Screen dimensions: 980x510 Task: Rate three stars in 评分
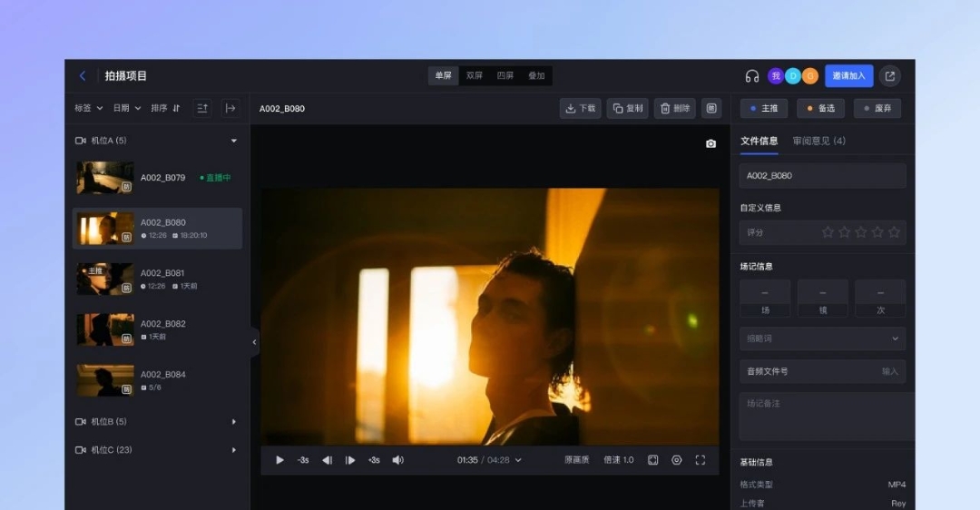click(x=860, y=232)
